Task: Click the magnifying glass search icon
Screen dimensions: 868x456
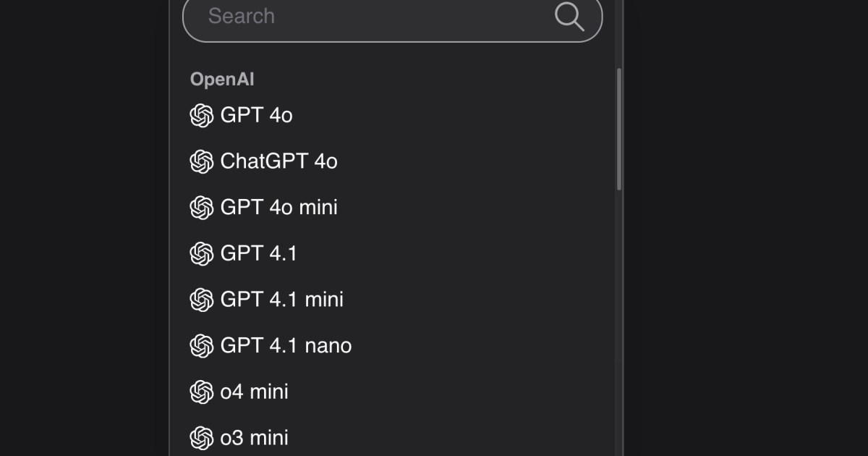Action: click(569, 17)
